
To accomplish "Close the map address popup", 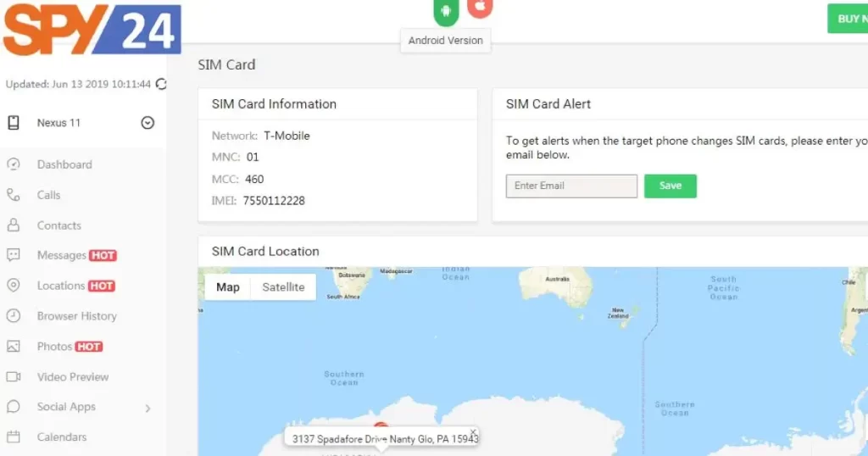I will (473, 431).
